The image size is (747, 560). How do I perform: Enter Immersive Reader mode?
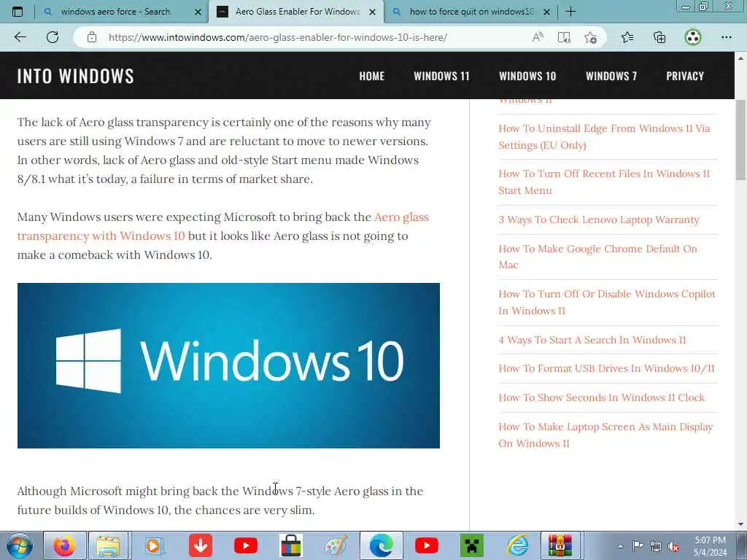[564, 37]
